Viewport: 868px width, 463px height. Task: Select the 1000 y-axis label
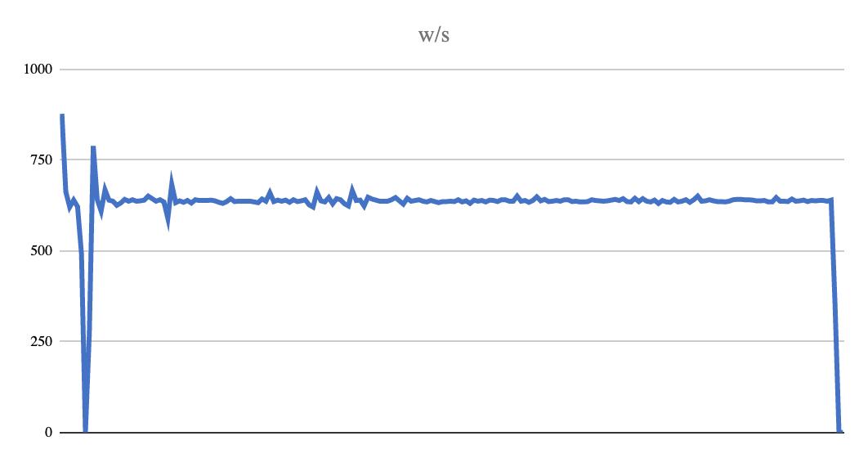[x=38, y=70]
